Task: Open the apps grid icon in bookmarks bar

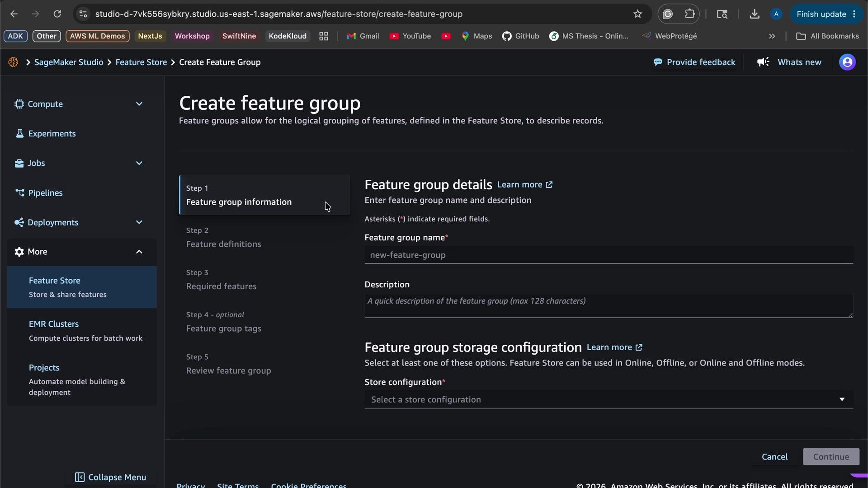Action: (324, 36)
